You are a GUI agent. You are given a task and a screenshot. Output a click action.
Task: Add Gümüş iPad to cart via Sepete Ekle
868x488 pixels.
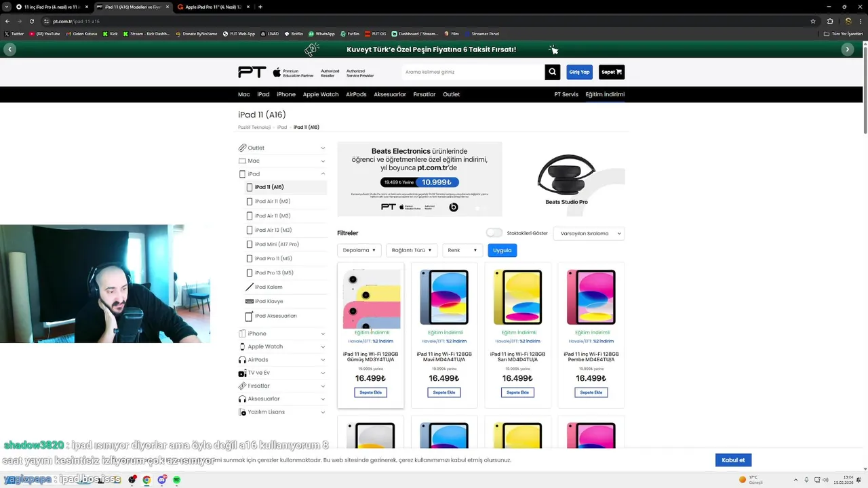[370, 392]
